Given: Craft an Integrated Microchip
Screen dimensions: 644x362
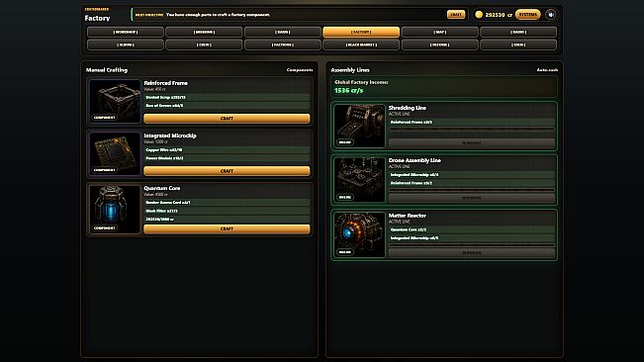Looking at the screenshot, I should [x=227, y=171].
